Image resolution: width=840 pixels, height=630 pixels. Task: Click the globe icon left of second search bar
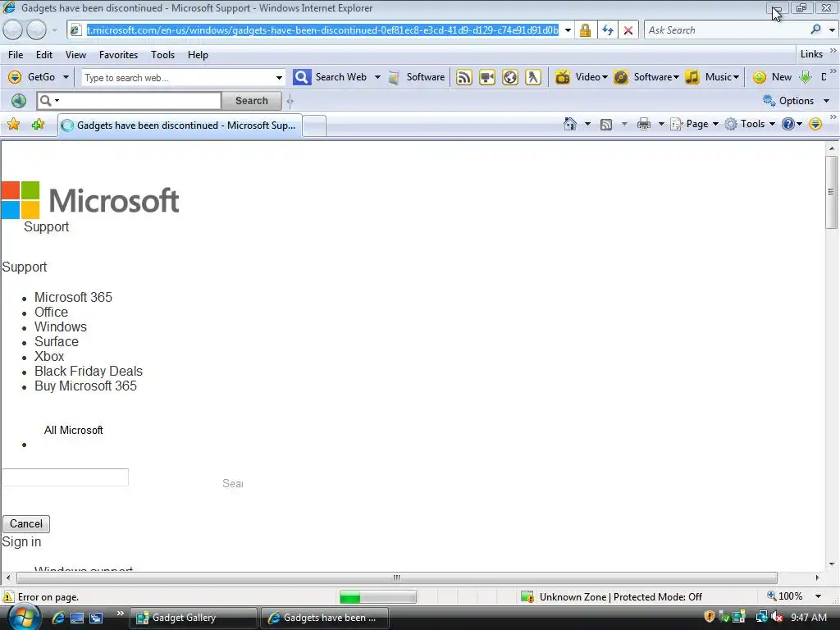(19, 101)
